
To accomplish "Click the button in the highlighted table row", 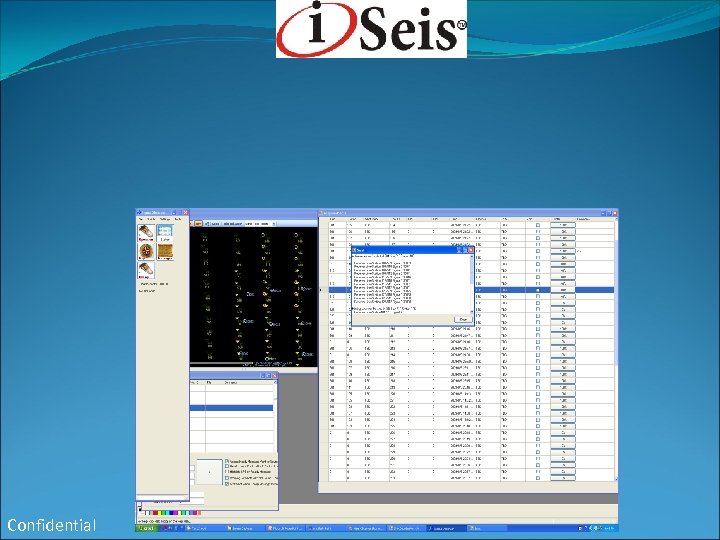I will point(563,290).
